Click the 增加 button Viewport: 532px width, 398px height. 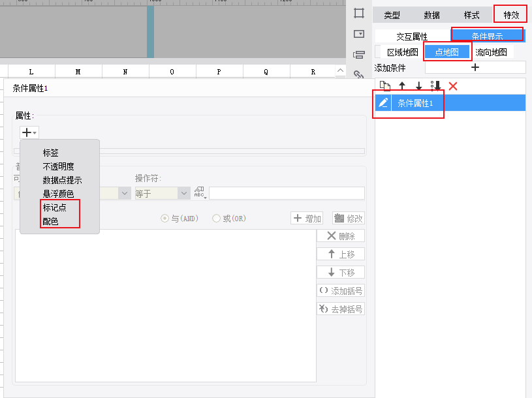pyautogui.click(x=307, y=218)
